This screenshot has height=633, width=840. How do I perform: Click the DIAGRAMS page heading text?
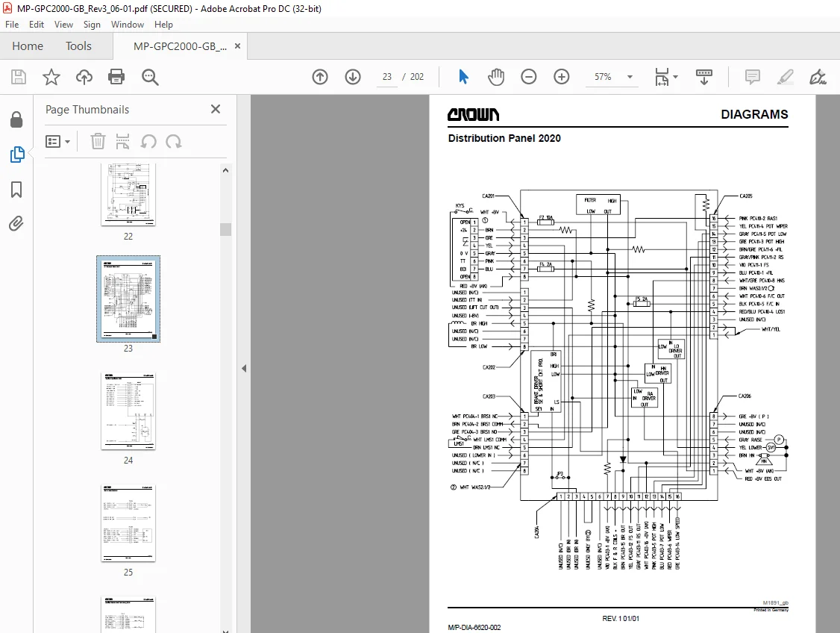point(754,114)
